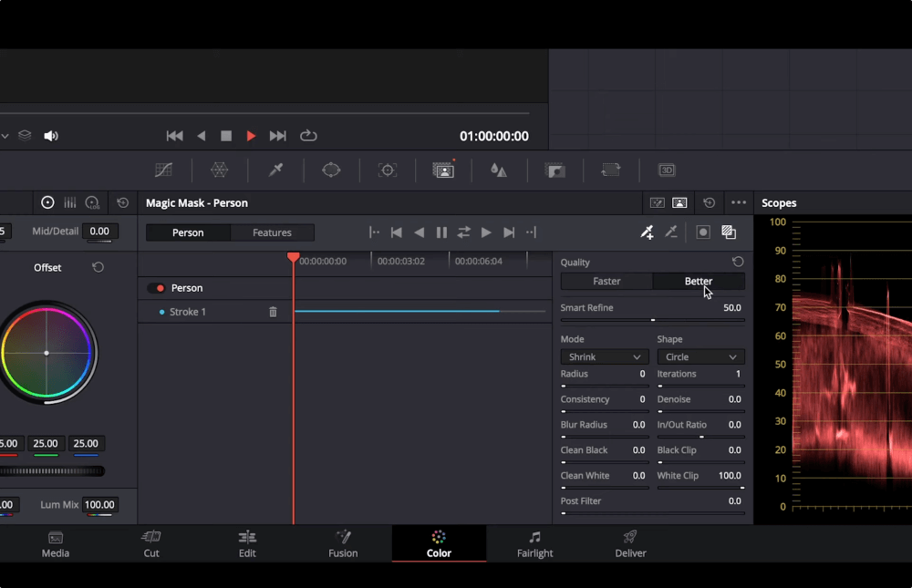Reset the Quality settings
This screenshot has height=588, width=912.
tap(738, 262)
